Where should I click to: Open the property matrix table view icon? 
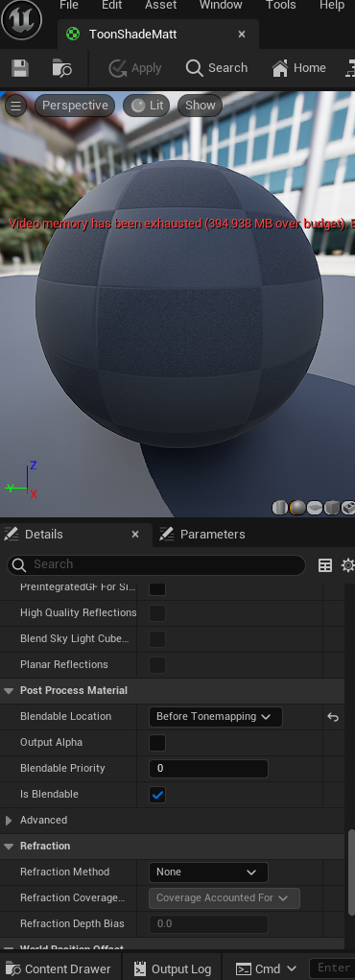click(325, 565)
